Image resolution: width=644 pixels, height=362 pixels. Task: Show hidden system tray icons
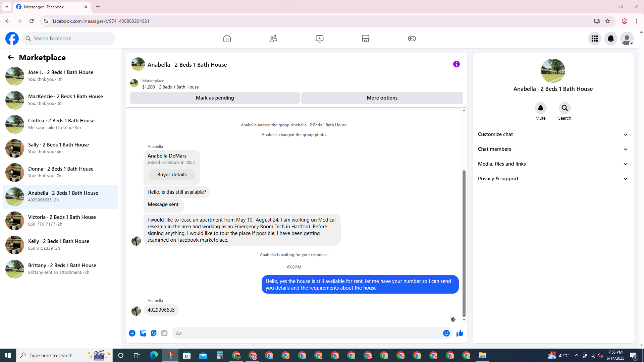(x=576, y=355)
